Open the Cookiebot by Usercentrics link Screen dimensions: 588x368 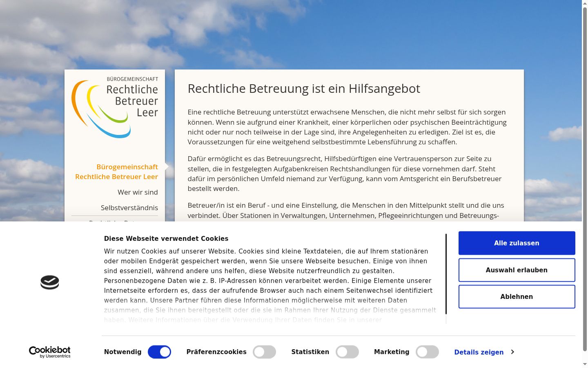tap(50, 352)
